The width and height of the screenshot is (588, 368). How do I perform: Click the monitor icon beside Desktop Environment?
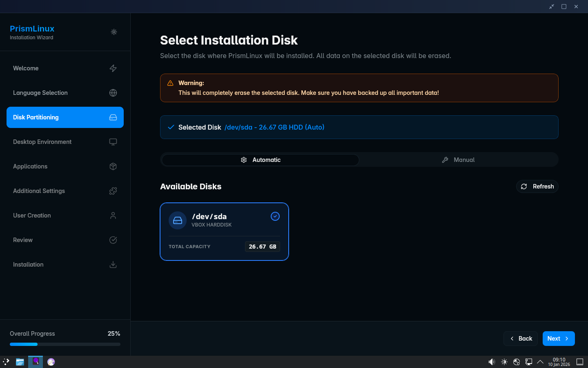pyautogui.click(x=113, y=142)
